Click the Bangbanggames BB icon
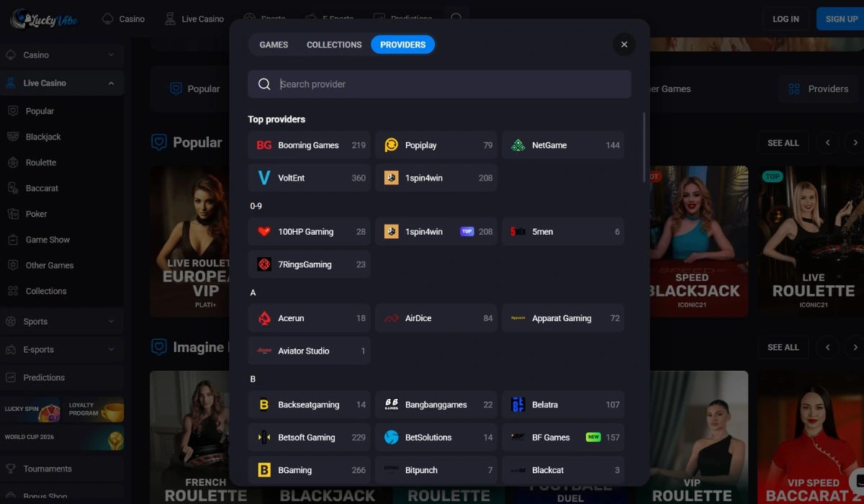This screenshot has width=864, height=504. click(x=391, y=405)
